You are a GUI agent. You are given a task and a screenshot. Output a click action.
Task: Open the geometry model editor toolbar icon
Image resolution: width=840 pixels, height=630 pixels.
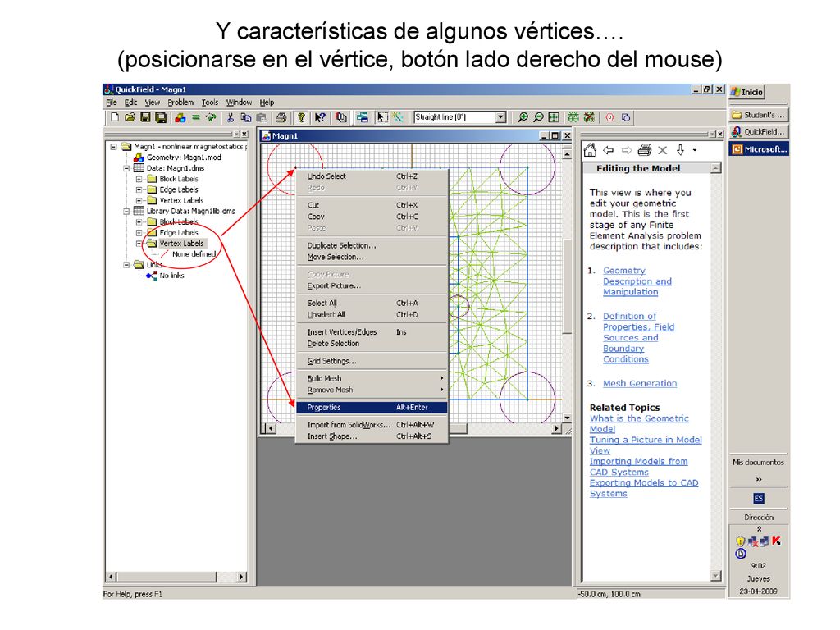click(180, 117)
